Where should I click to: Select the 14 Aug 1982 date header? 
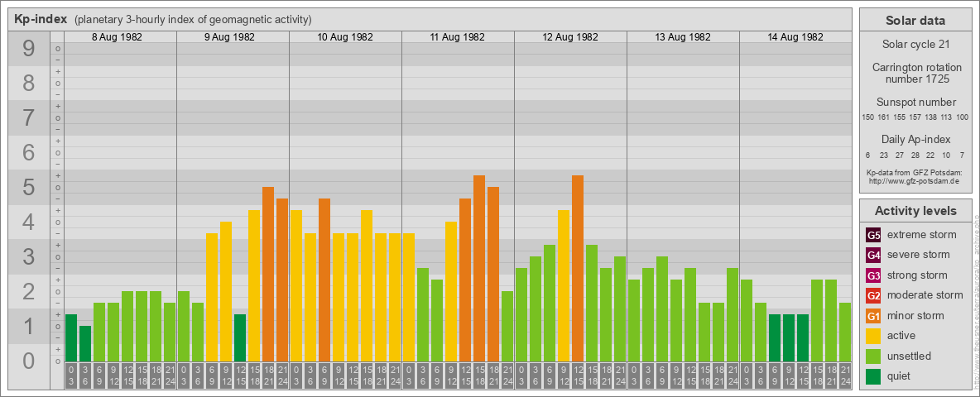coord(795,37)
